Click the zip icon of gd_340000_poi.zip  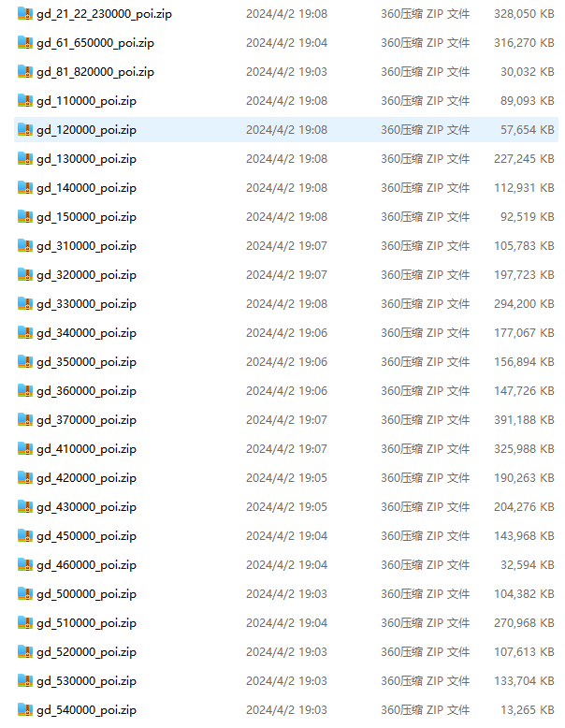25,332
